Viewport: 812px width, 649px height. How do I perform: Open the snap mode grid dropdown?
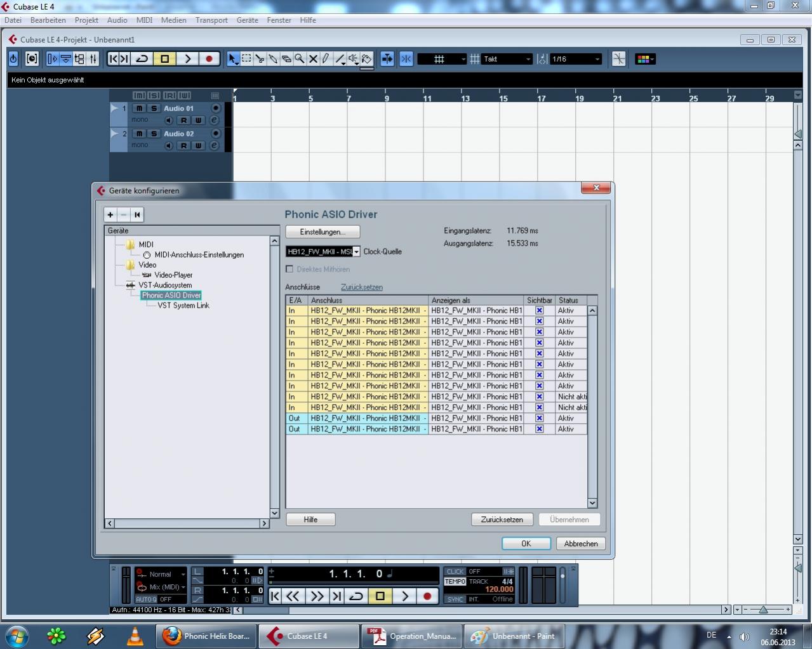coord(443,59)
